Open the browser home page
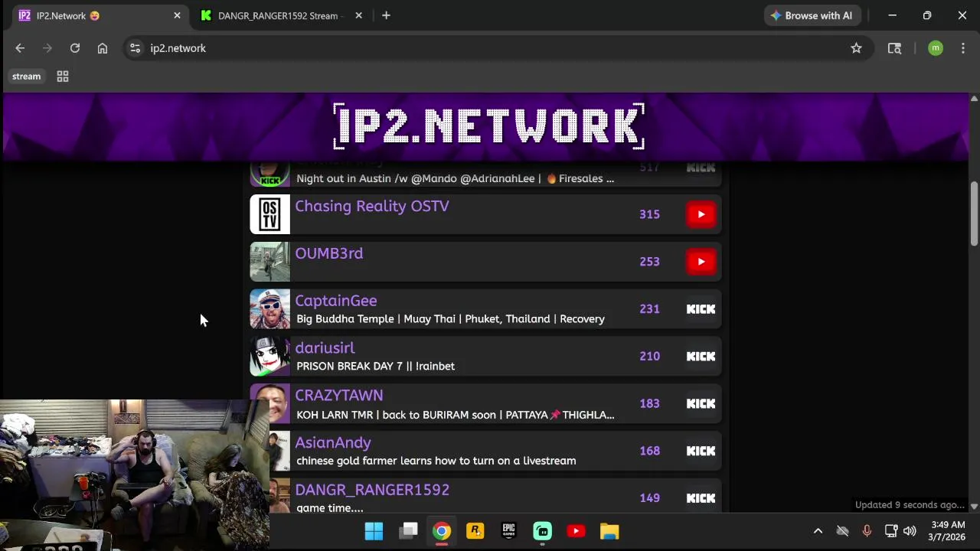This screenshot has width=980, height=551. [x=103, y=48]
